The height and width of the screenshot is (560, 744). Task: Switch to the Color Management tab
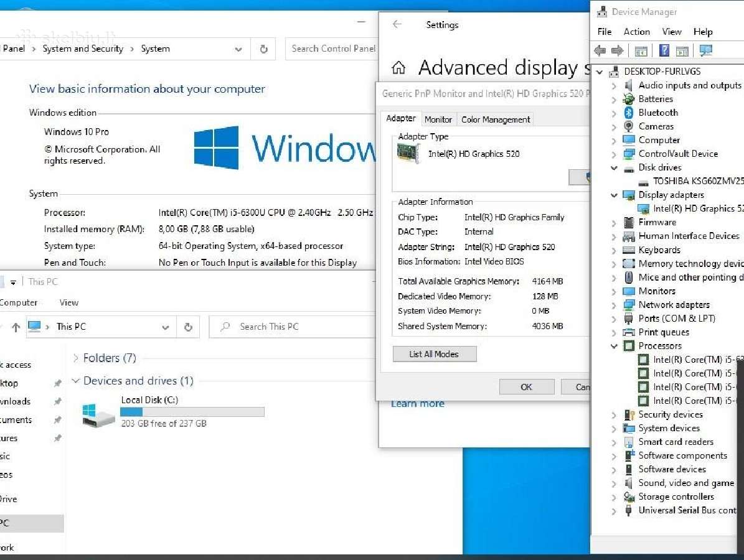point(496,119)
